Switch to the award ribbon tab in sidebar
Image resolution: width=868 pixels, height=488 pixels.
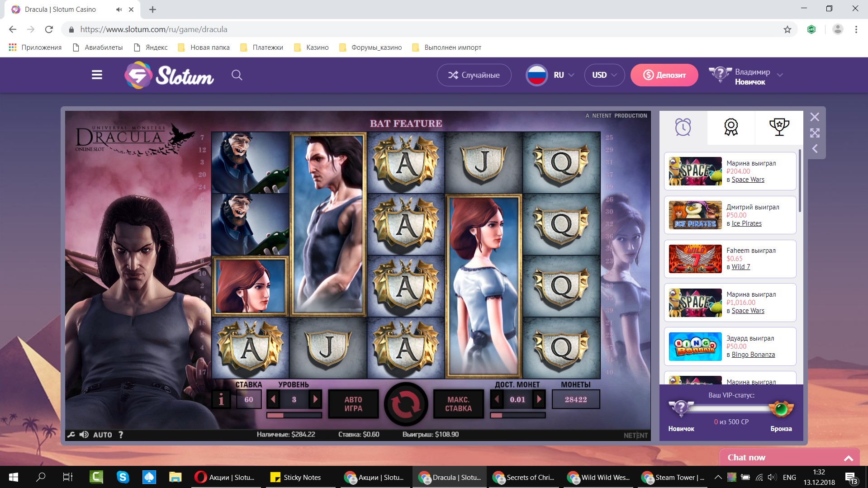pos(731,127)
